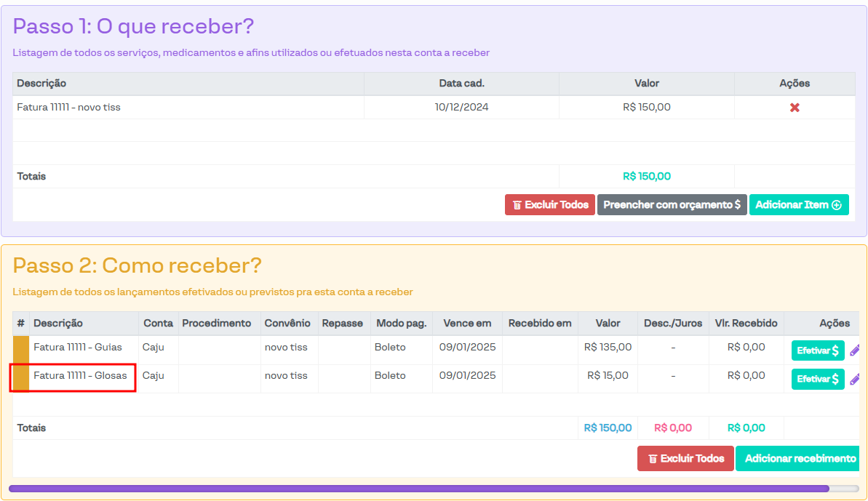Image resolution: width=868 pixels, height=501 pixels.
Task: Add a new item with Adicionar Item
Action: 798,205
